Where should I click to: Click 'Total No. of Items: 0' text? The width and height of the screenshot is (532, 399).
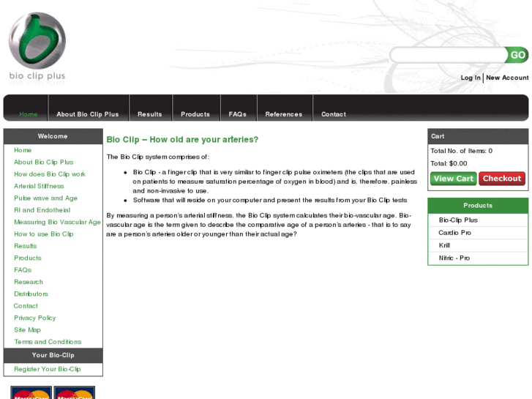pos(461,151)
